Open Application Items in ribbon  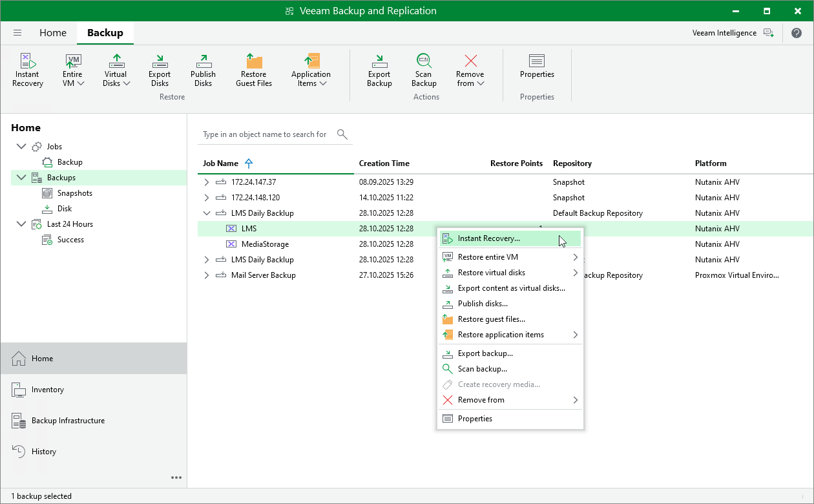click(x=311, y=70)
